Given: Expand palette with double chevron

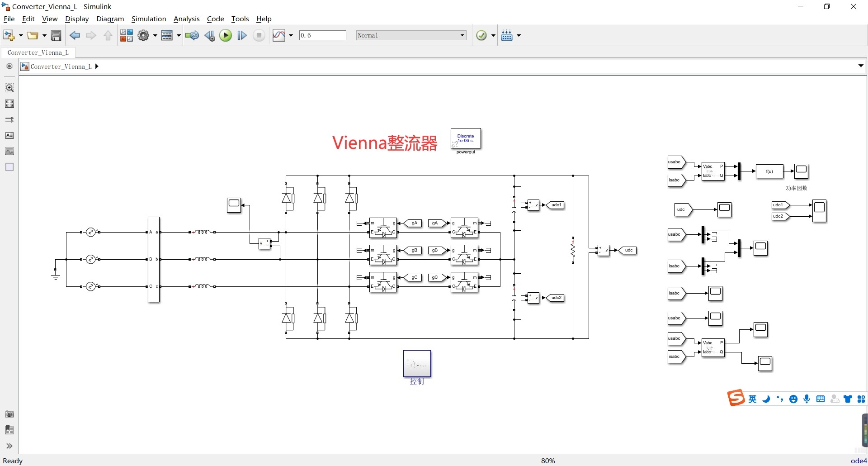Looking at the screenshot, I should pyautogui.click(x=9, y=446).
